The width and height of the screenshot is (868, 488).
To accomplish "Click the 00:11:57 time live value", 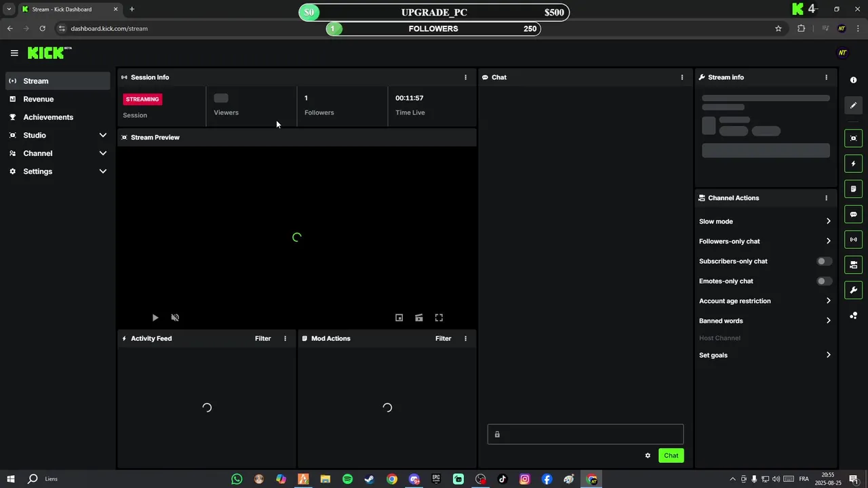I will click(x=410, y=98).
